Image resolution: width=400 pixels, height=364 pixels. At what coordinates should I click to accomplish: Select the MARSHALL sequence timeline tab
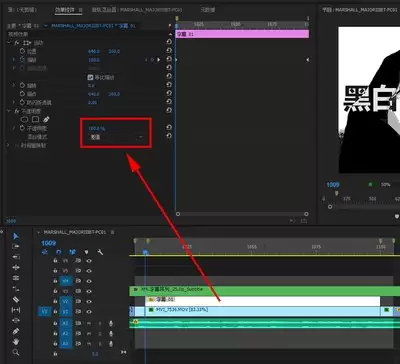[x=75, y=232]
